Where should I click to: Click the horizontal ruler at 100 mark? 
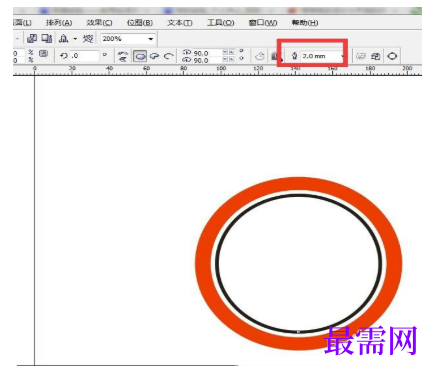click(x=221, y=69)
